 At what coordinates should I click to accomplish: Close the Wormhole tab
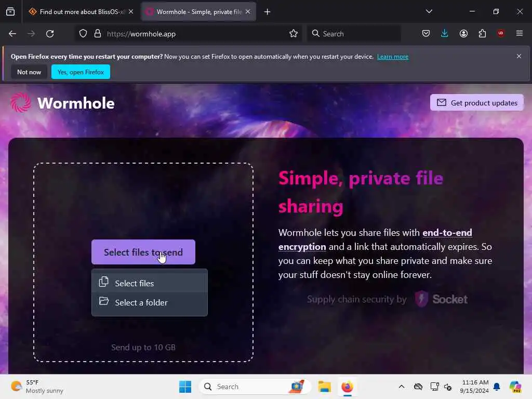[248, 12]
